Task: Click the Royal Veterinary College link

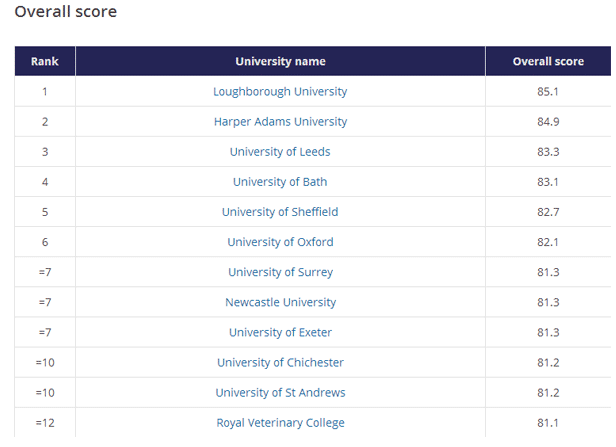Action: tap(280, 423)
